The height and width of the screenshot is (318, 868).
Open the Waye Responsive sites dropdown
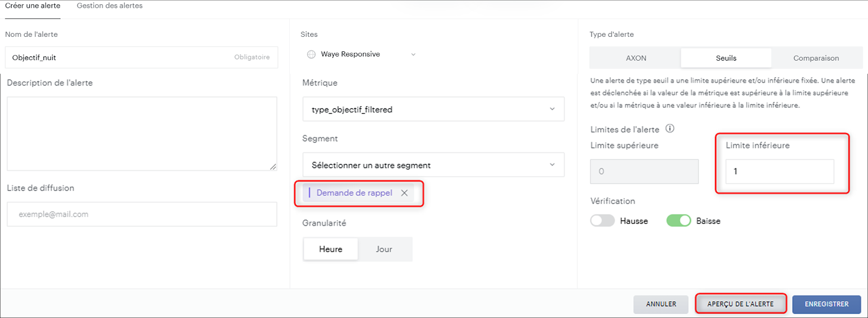point(361,54)
